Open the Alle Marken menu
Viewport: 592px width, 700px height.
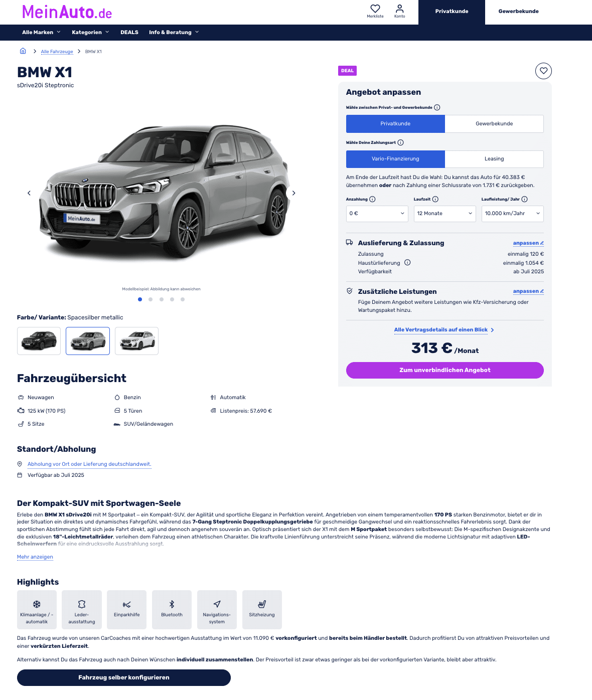(41, 32)
